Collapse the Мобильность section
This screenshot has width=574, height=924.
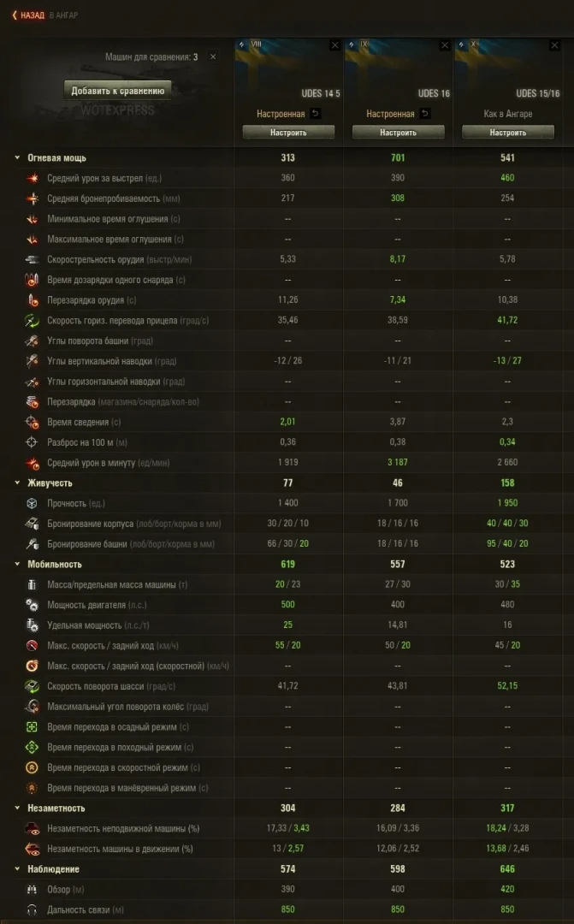[17, 565]
